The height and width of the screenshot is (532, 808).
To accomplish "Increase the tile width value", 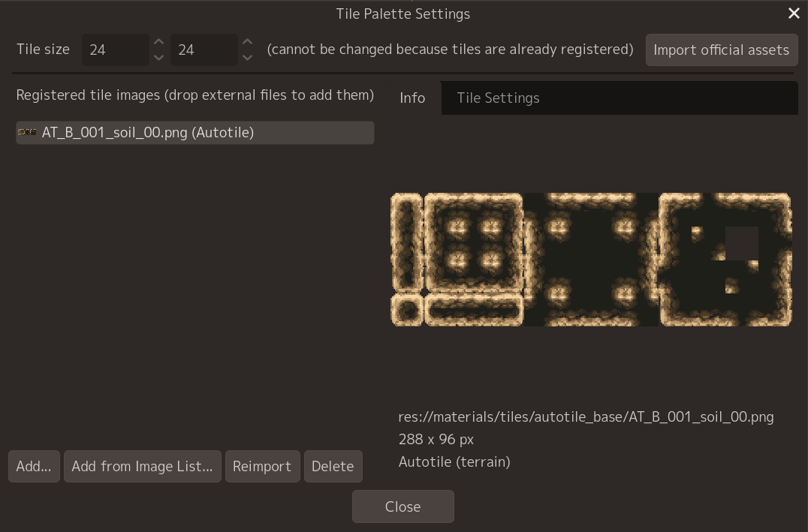I will (158, 42).
